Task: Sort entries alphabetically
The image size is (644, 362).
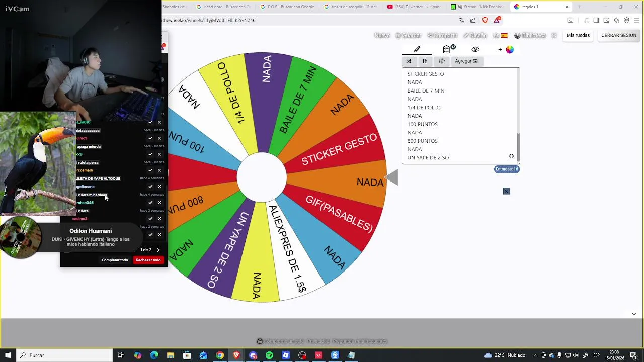Action: (x=424, y=61)
